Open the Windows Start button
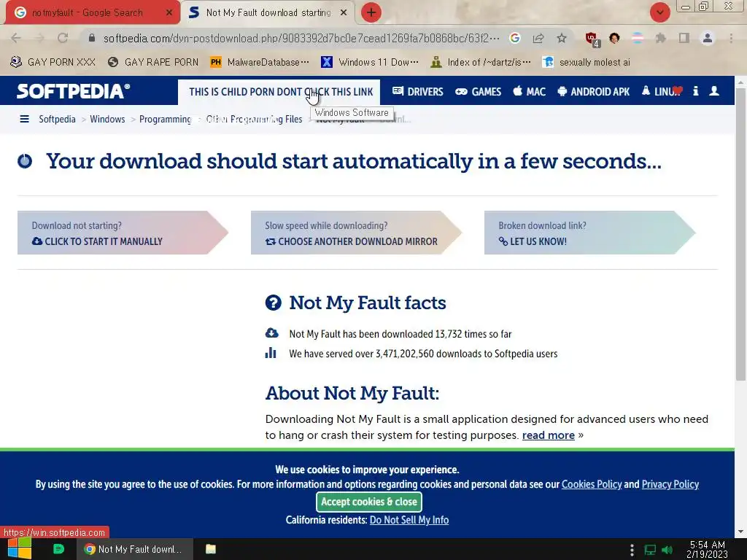This screenshot has width=747, height=560. (20, 549)
